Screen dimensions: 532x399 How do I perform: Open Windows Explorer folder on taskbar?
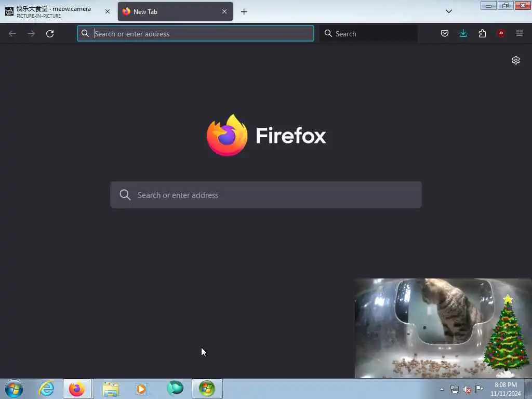tap(111, 389)
